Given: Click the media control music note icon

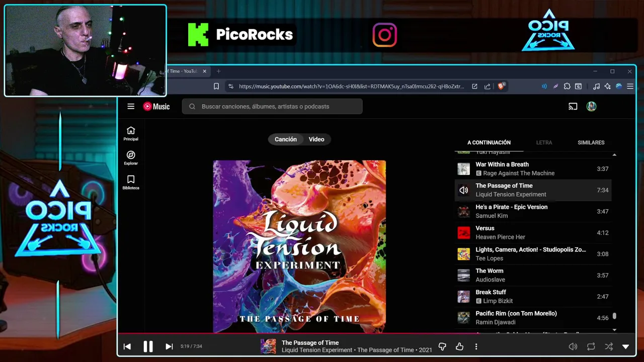Looking at the screenshot, I should 596,86.
